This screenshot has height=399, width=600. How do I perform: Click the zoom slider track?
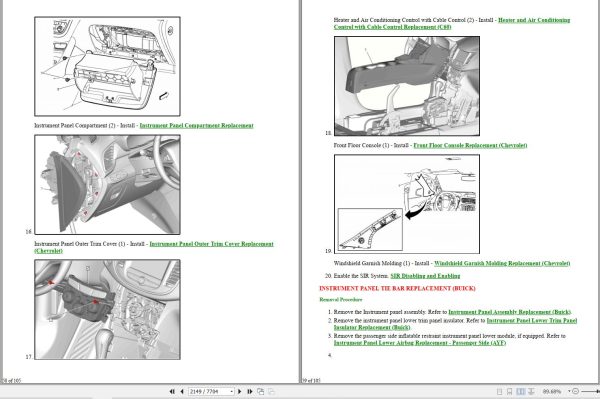click(x=590, y=391)
